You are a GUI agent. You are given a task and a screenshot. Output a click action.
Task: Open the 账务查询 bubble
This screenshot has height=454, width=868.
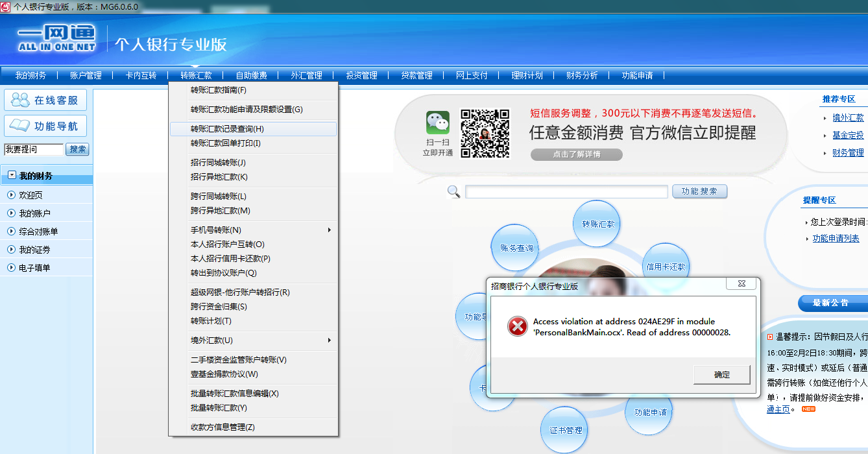(516, 248)
